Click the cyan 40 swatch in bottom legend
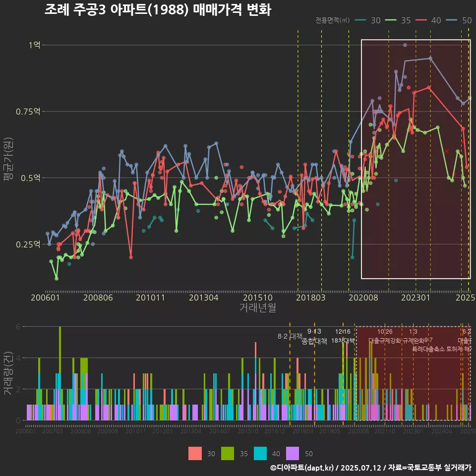The image size is (476, 476). [x=260, y=453]
